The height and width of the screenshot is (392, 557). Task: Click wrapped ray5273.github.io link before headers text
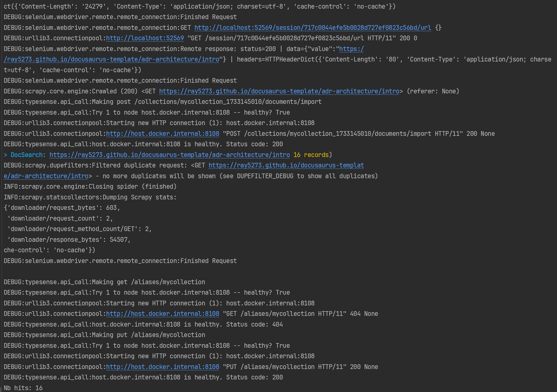tap(112, 59)
